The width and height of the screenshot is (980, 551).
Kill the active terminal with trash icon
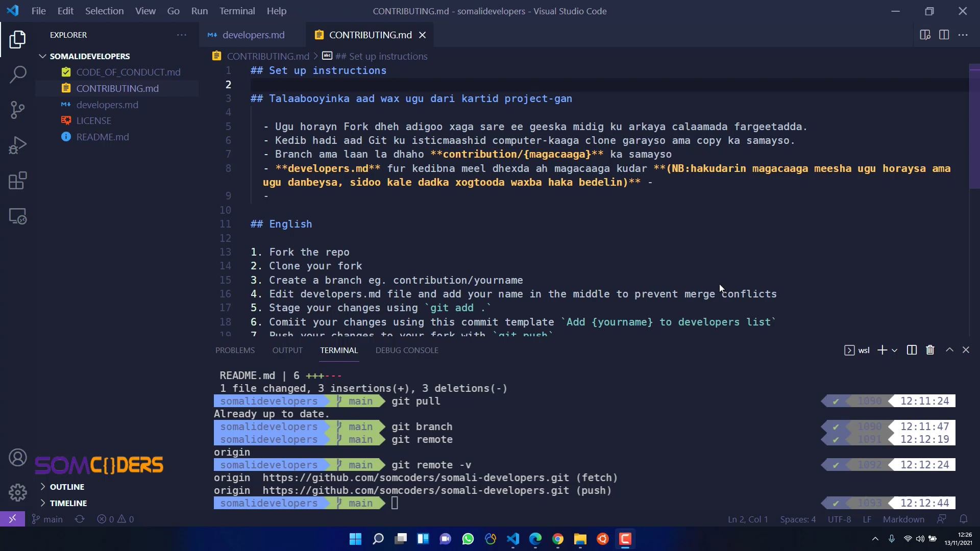pos(929,350)
